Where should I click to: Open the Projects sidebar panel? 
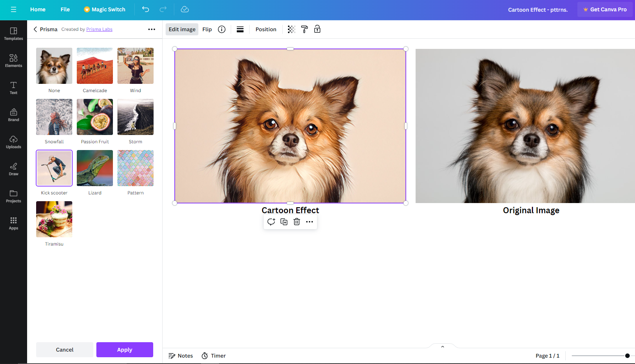[14, 196]
